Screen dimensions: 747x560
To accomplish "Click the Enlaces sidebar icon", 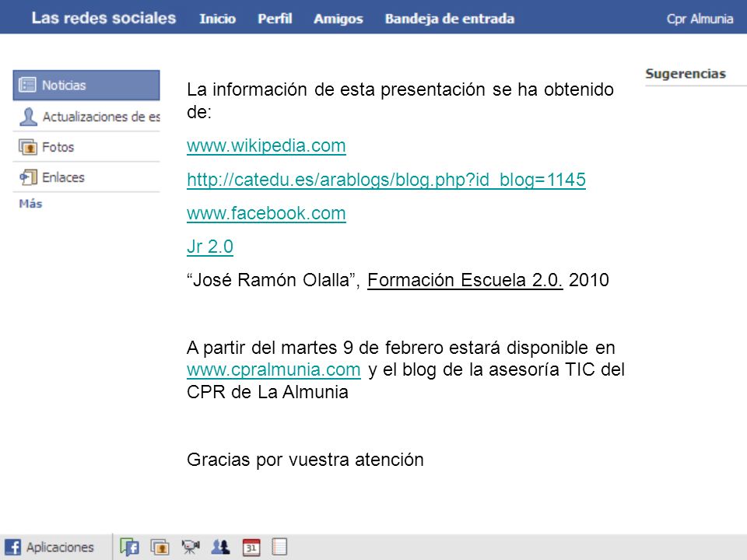I will (x=28, y=177).
